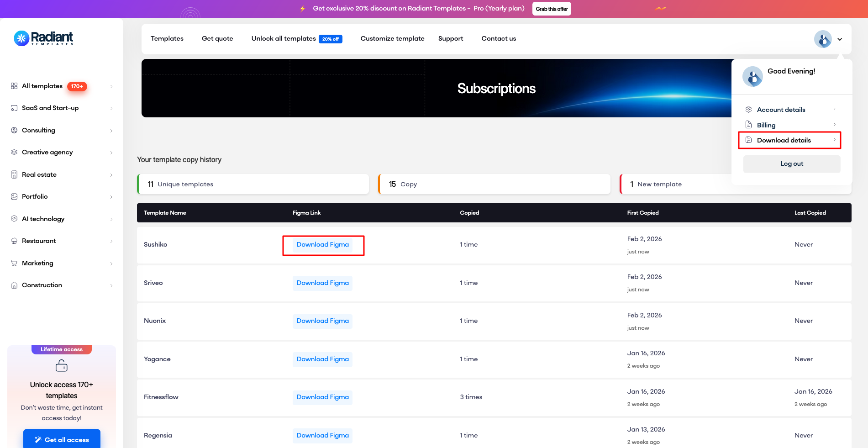The image size is (868, 448).
Task: Toggle the profile dropdown arrow
Action: [840, 39]
